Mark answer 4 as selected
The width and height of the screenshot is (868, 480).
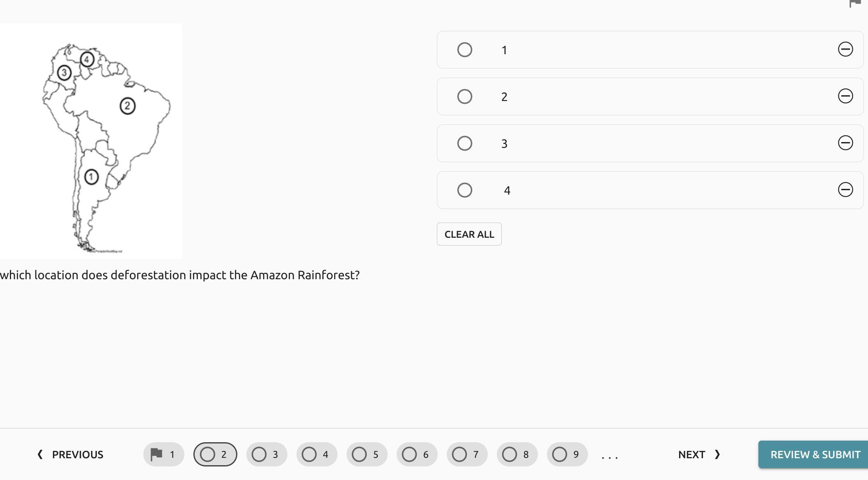pyautogui.click(x=464, y=190)
